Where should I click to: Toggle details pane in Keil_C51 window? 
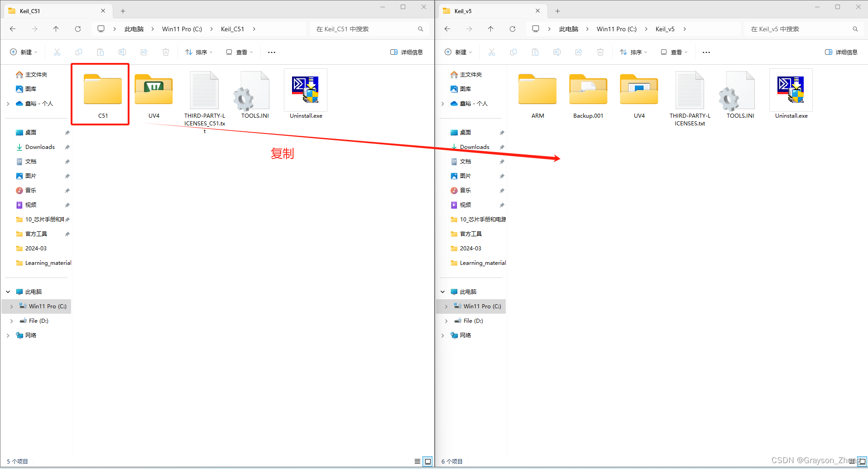[407, 52]
